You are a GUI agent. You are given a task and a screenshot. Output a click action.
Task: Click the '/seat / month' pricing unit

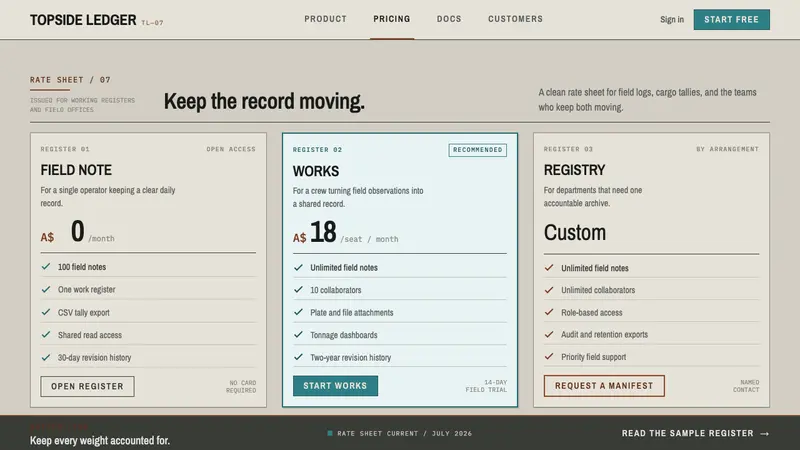point(369,239)
